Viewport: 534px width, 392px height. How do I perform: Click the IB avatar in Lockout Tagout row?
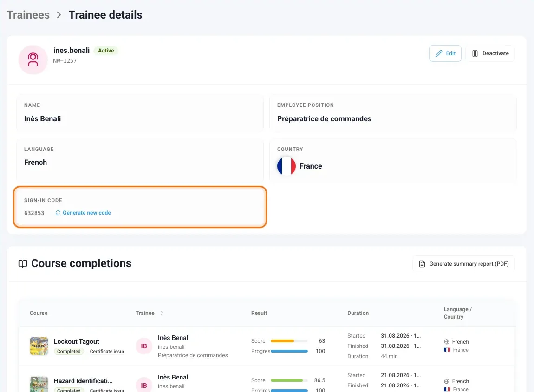(x=144, y=346)
